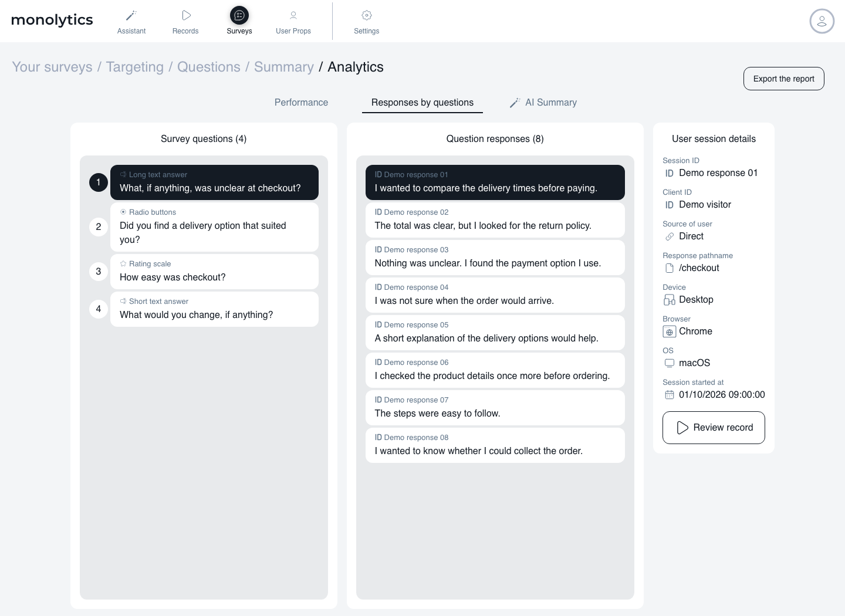This screenshot has height=616, width=845.
Task: Open Demo response 05 card
Action: point(495,333)
